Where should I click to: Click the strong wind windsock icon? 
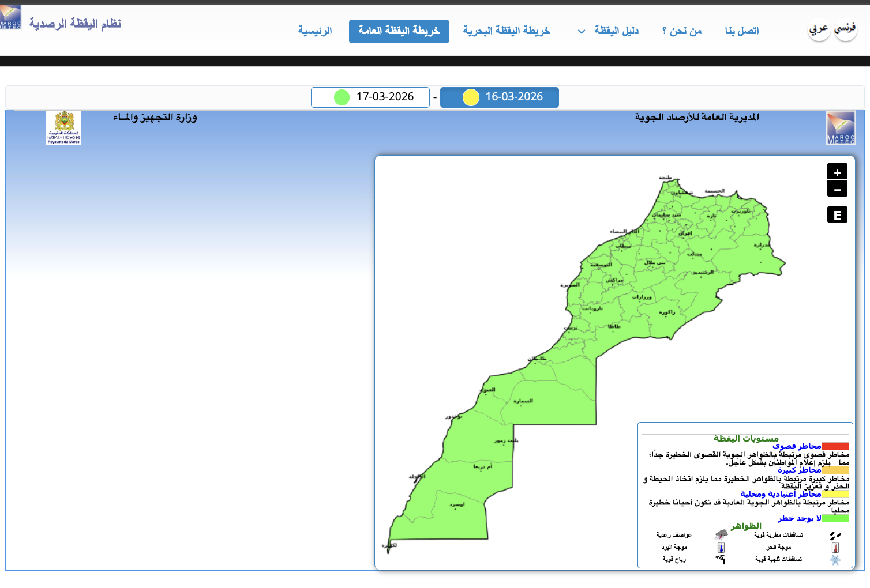[x=721, y=559]
